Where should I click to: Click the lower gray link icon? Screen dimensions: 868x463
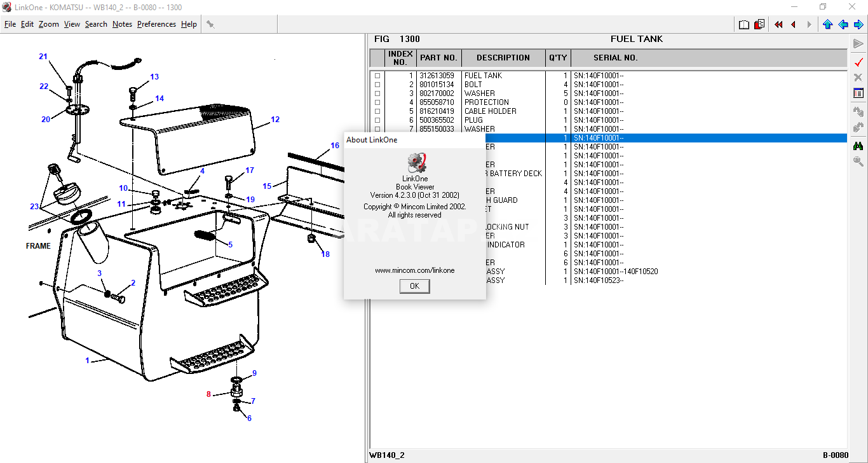click(x=858, y=127)
